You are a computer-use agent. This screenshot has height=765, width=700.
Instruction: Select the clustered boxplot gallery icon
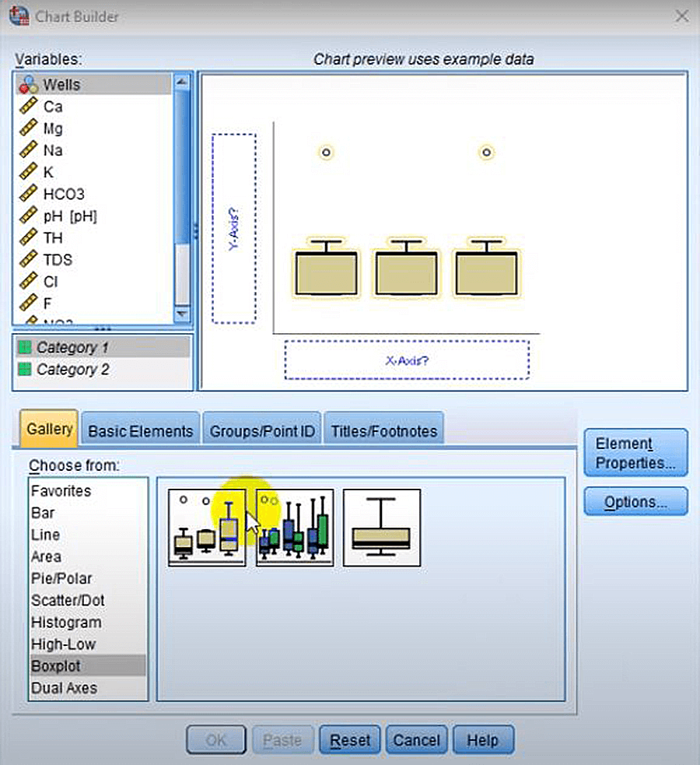tap(294, 527)
